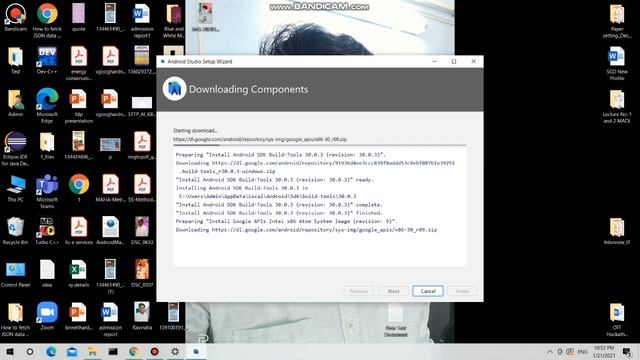The image size is (640, 360).
Task: Select the Turbo C++ desktop icon
Action: coord(47,231)
